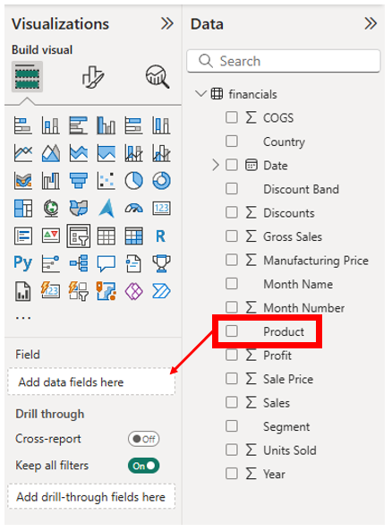
Task: Select the Scatter chart visual
Action: pos(107,181)
